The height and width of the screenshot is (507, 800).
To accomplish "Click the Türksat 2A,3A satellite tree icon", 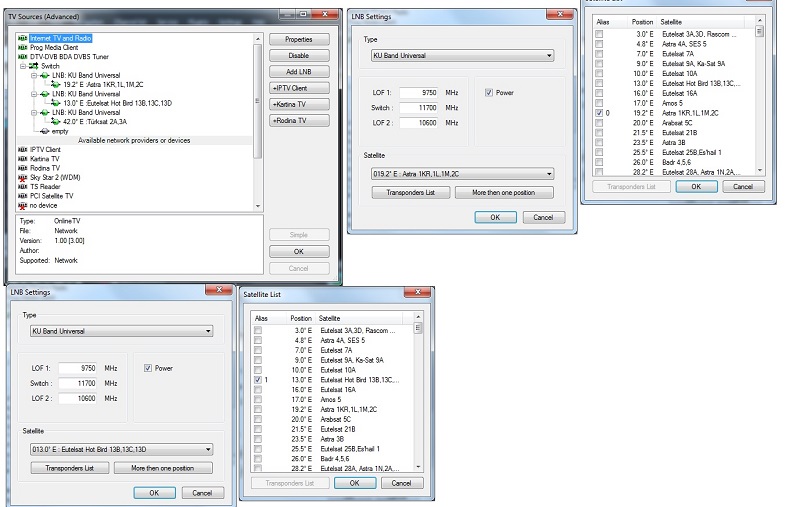I will (55, 121).
